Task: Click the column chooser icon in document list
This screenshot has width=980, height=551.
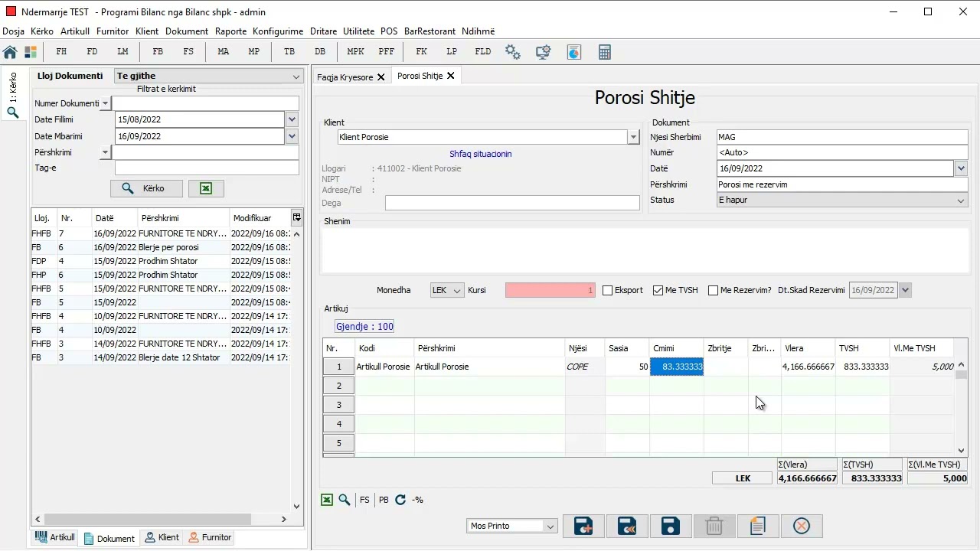Action: pyautogui.click(x=297, y=217)
